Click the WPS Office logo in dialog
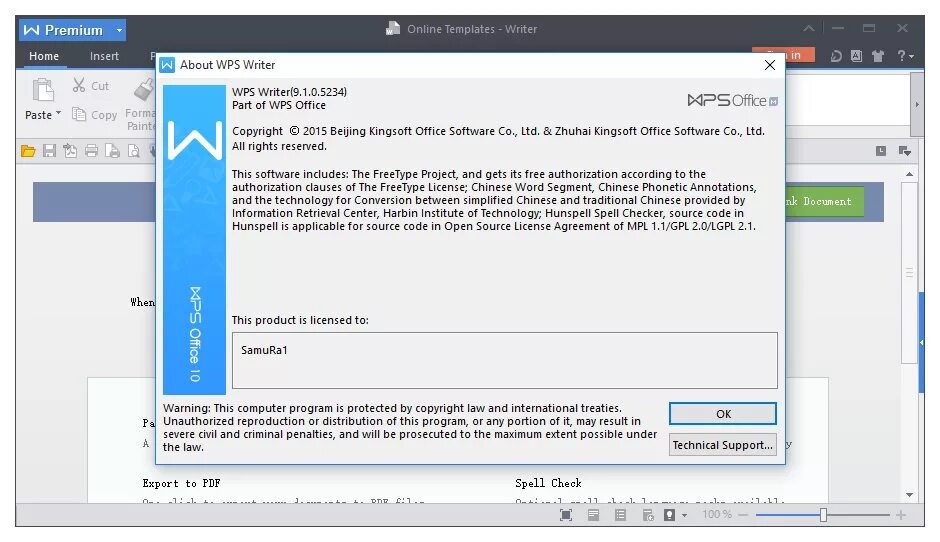 (x=733, y=100)
